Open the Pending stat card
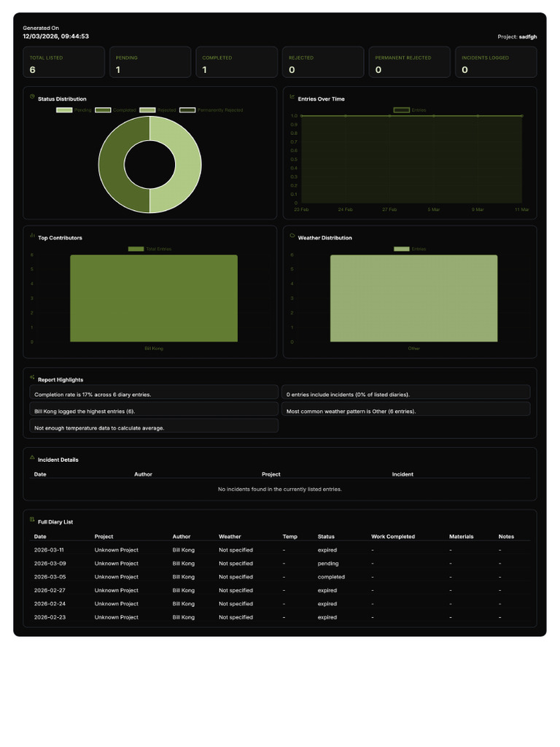Image resolution: width=560 pixels, height=747 pixels. 150,62
